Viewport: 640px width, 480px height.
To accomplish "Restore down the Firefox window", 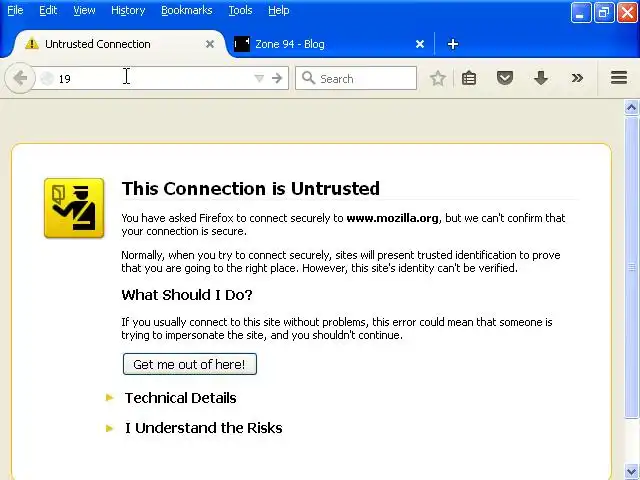I will 604,13.
